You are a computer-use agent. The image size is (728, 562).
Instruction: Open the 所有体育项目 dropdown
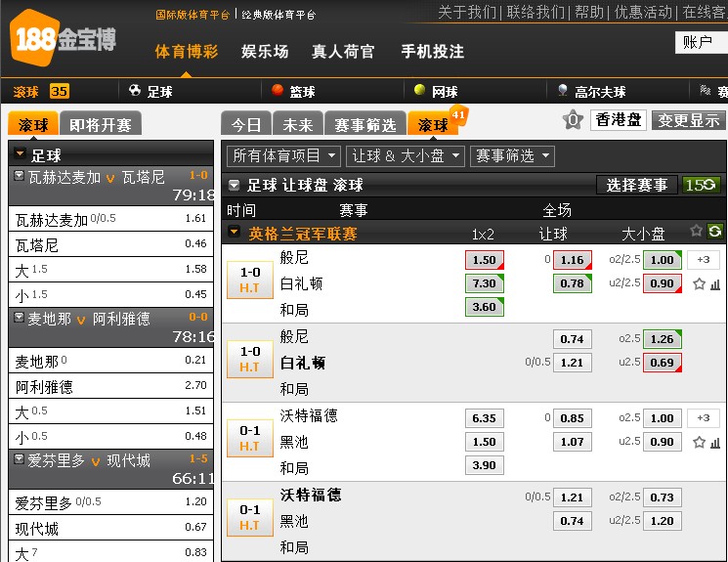click(x=283, y=155)
